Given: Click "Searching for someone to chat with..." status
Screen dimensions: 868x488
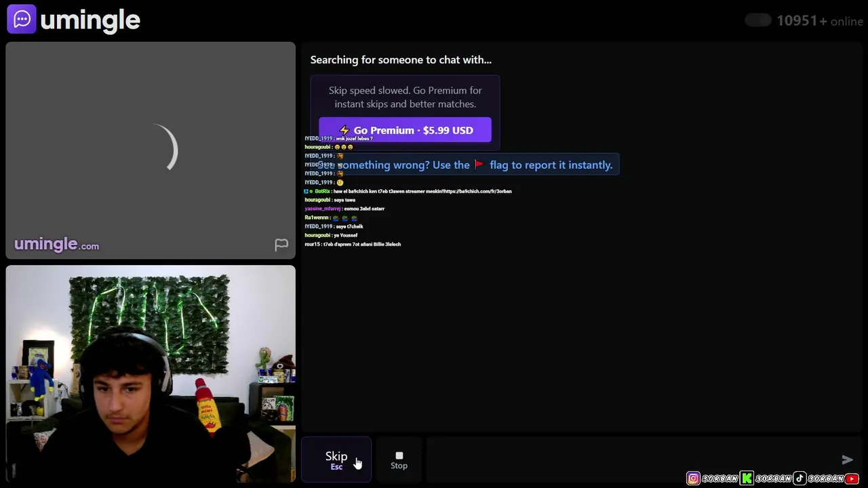Looking at the screenshot, I should tap(401, 60).
